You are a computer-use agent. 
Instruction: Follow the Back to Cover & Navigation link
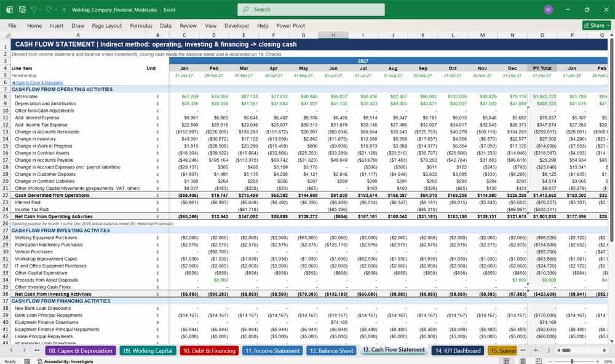pos(38,83)
